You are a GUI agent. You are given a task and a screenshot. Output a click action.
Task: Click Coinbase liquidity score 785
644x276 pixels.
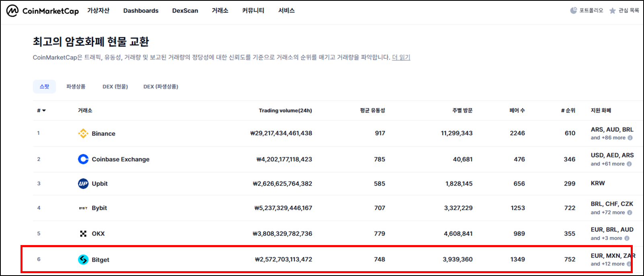[379, 159]
